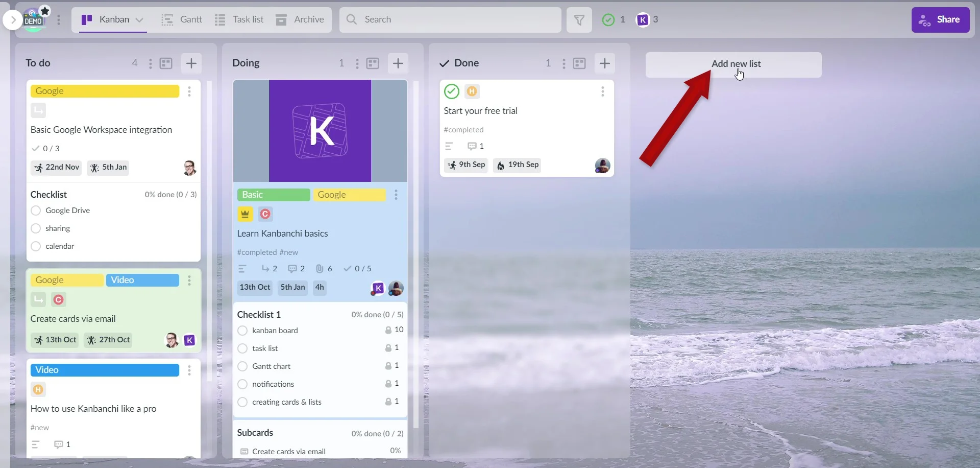Click red C icon on email card

click(59, 300)
